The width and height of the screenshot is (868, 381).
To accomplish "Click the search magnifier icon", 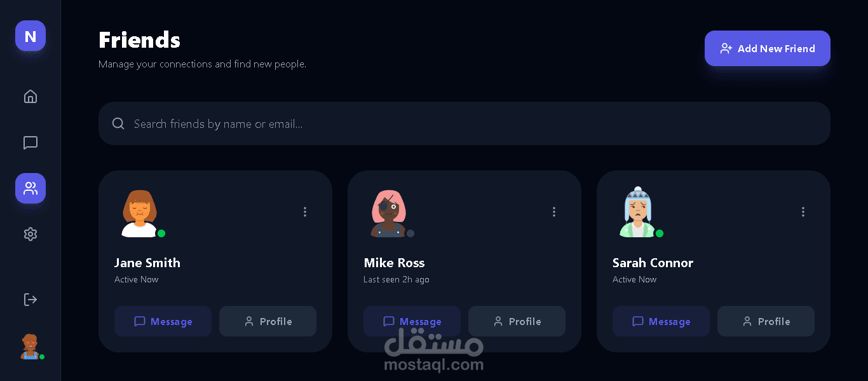I will pos(118,123).
